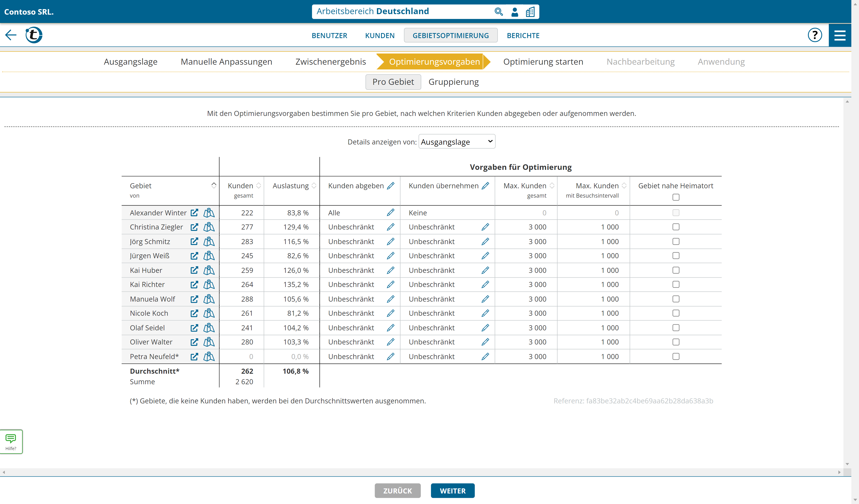This screenshot has height=504, width=859.
Task: Open BERICHTE menu
Action: point(523,35)
